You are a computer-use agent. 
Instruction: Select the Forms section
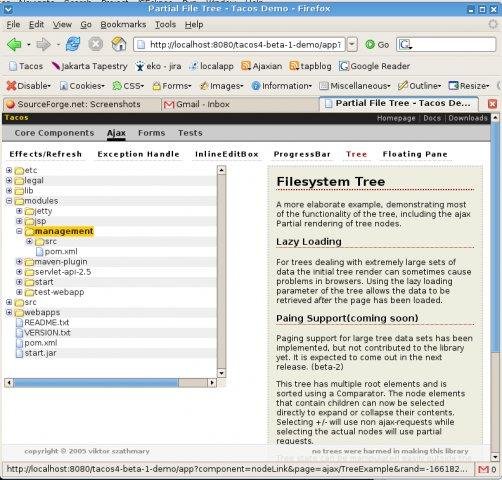pos(152,133)
